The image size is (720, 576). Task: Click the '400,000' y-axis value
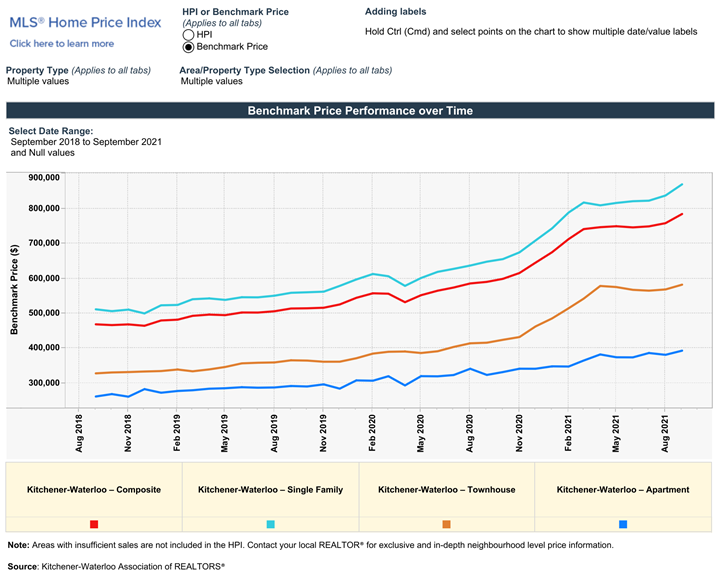[x=44, y=348]
